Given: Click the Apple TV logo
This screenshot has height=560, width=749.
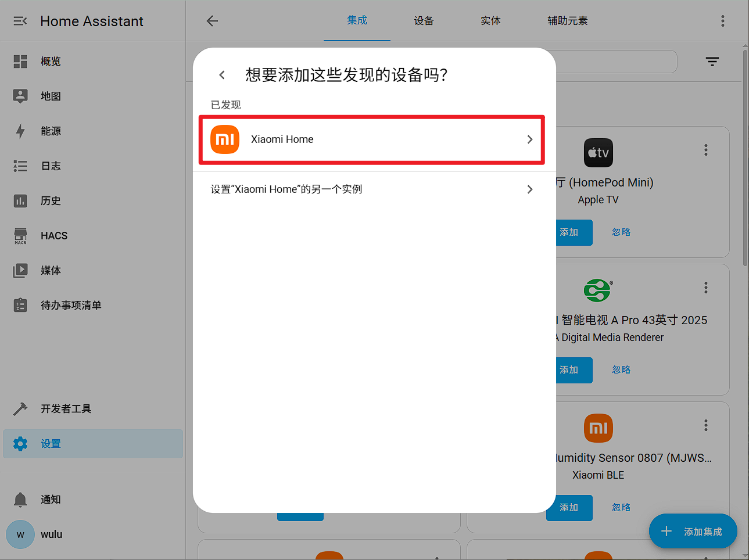Looking at the screenshot, I should coord(598,153).
